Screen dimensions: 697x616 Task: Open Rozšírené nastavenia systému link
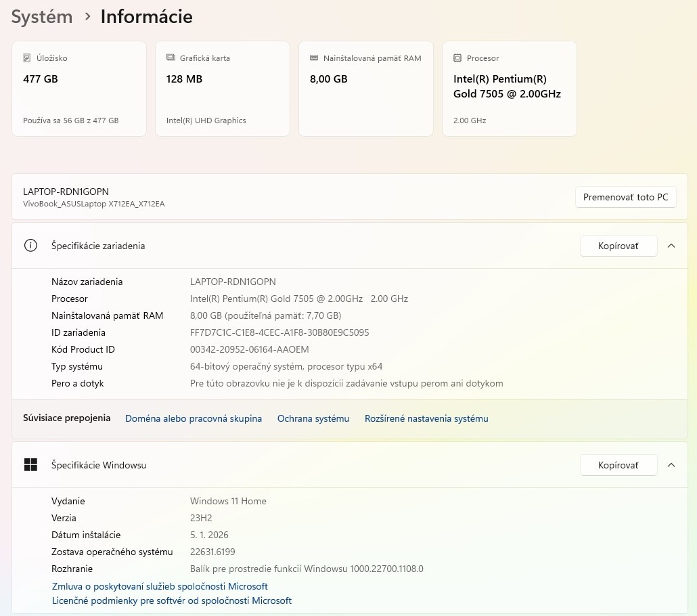tap(426, 418)
